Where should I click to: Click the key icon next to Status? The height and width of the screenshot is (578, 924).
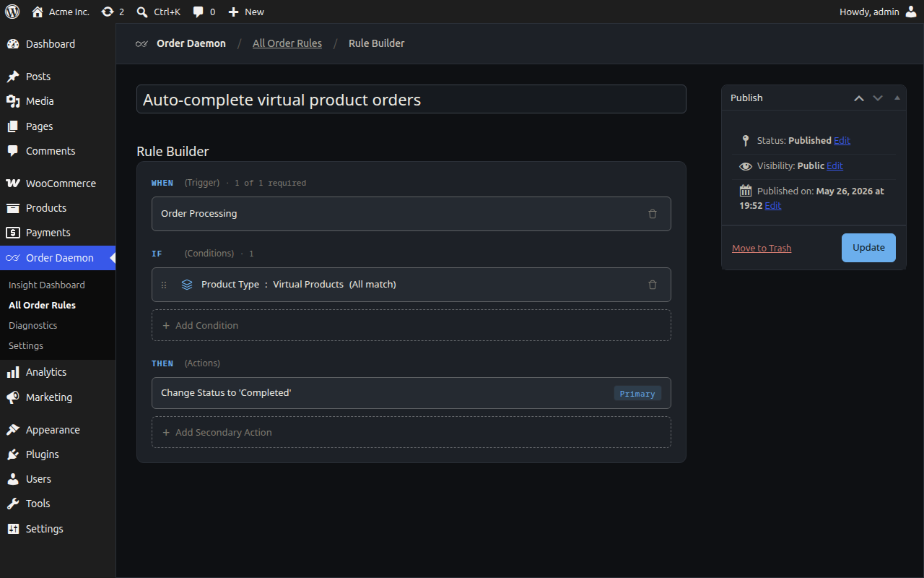click(746, 141)
